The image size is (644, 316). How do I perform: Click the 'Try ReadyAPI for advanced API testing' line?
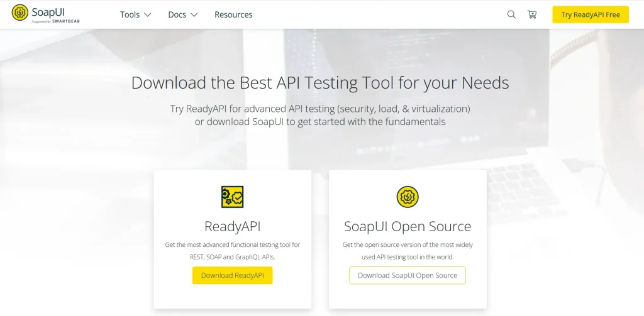320,109
